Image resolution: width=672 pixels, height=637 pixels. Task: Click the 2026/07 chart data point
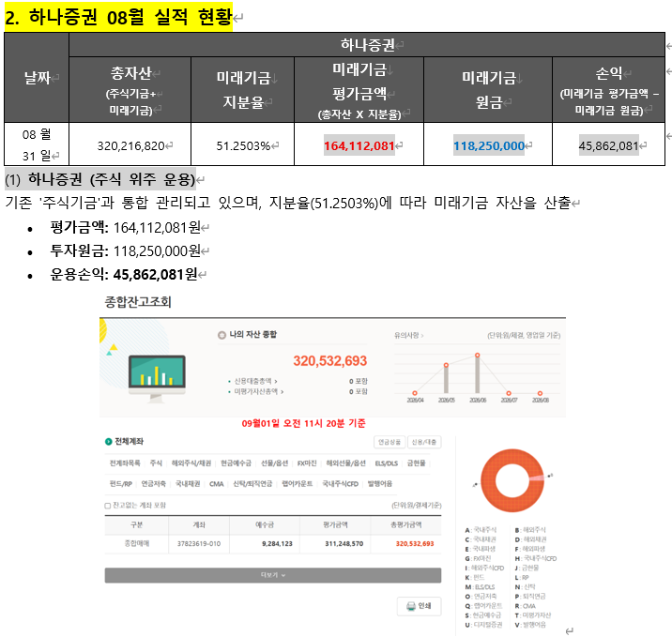click(x=509, y=393)
